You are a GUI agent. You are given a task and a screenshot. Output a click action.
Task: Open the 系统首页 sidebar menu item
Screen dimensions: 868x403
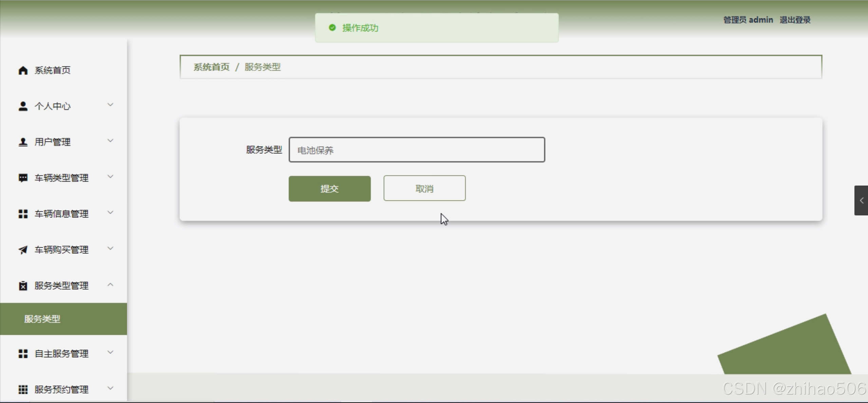pos(53,70)
